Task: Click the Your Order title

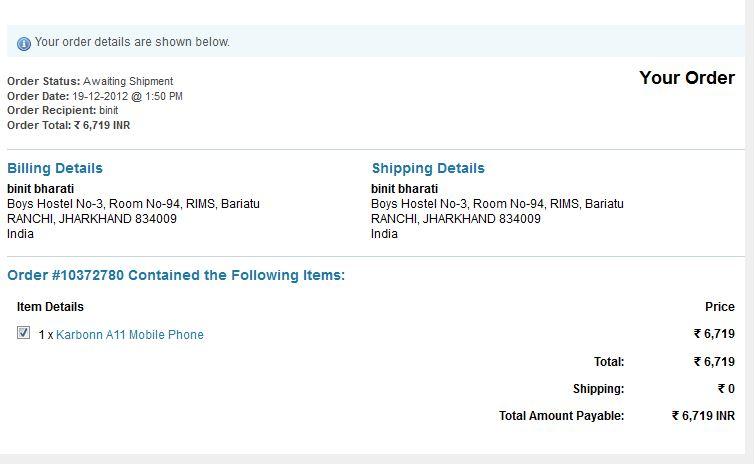Action: point(687,78)
